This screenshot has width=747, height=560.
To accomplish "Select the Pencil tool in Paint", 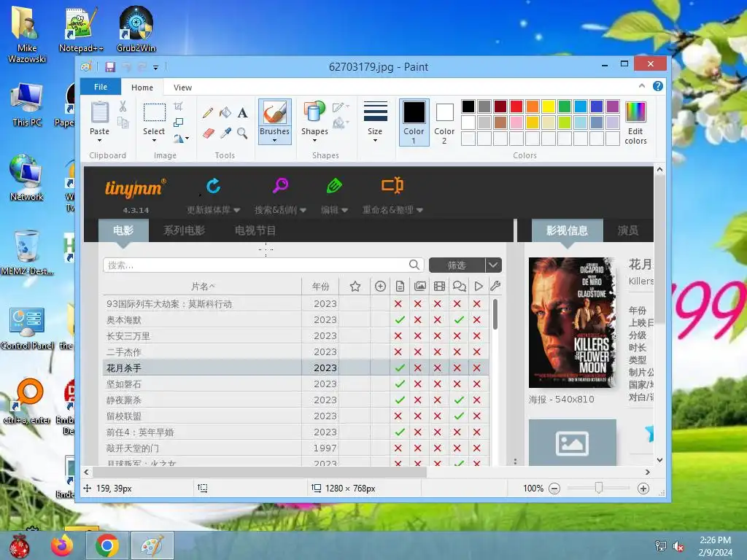I will tap(208, 113).
